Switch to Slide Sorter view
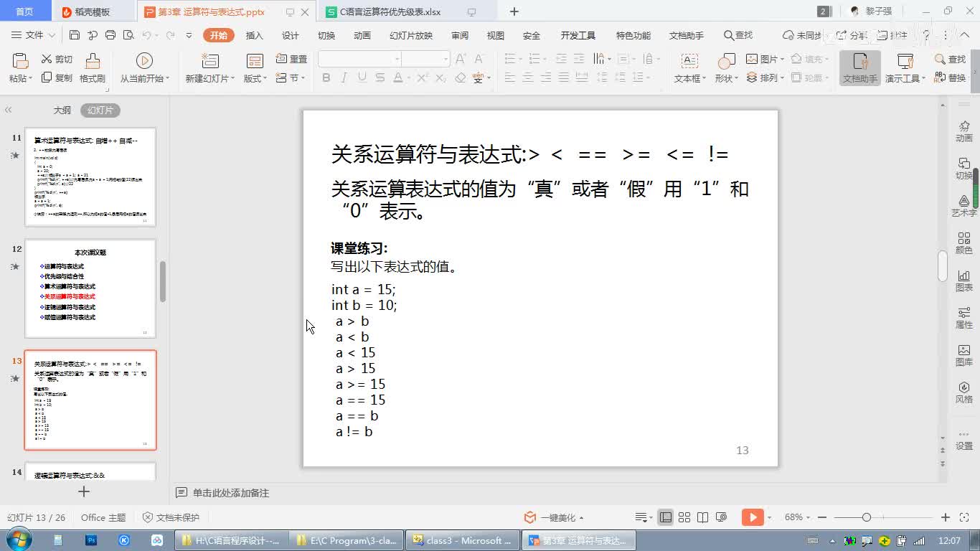980x551 pixels. point(684,517)
